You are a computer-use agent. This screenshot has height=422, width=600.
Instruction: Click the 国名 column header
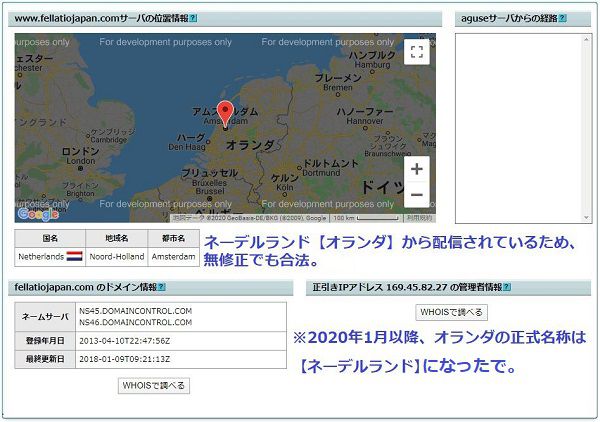click(x=50, y=238)
